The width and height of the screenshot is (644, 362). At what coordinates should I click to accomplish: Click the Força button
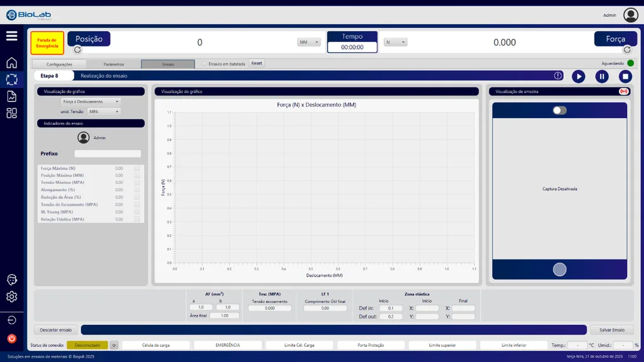pyautogui.click(x=615, y=39)
